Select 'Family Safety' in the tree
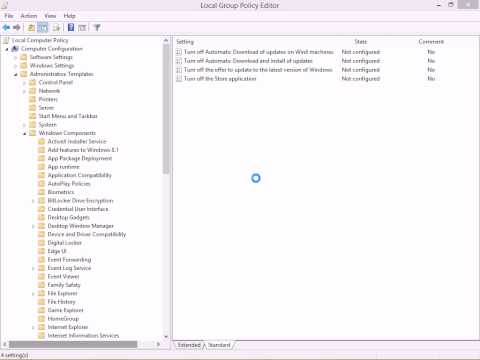 (64, 285)
